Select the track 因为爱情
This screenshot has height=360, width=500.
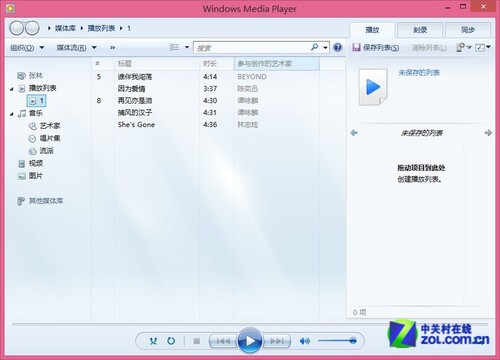tap(131, 89)
